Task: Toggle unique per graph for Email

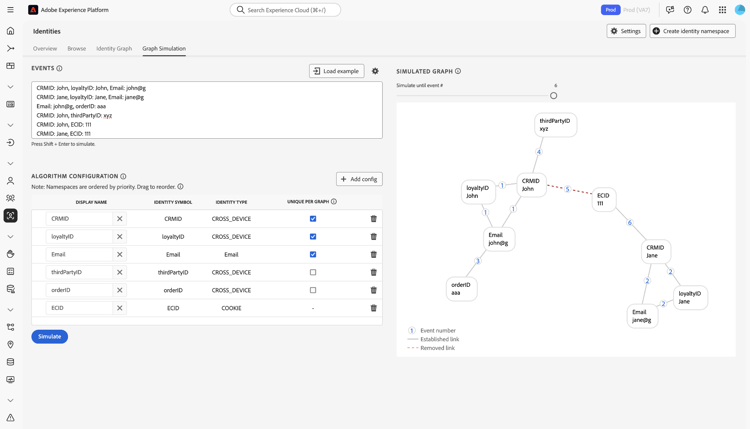Action: [x=313, y=254]
